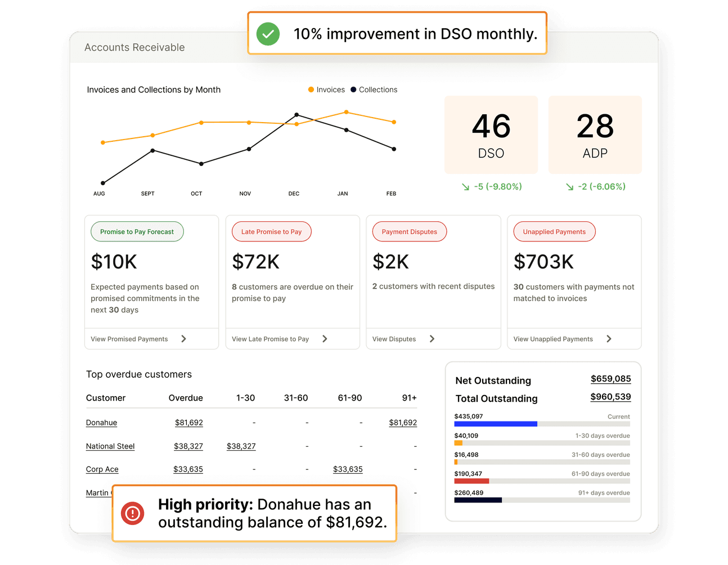Select the Payment Disputes pill
728x565 pixels.
[410, 232]
